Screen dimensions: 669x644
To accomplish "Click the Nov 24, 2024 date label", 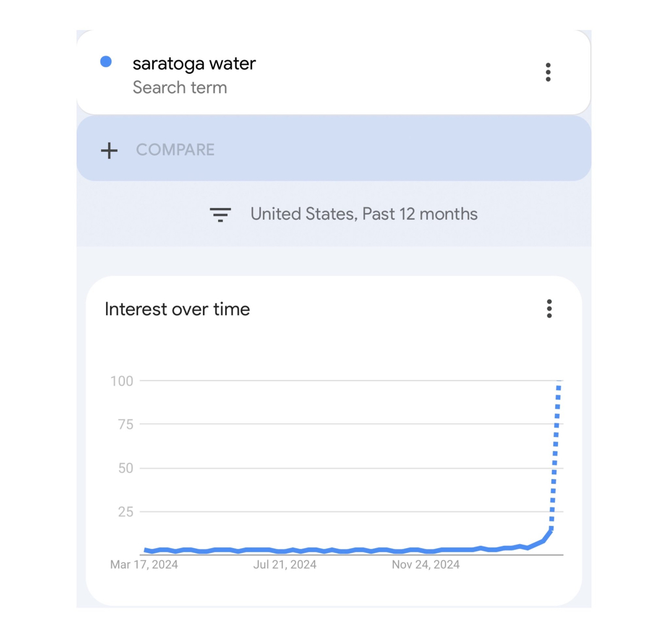I will coord(425,565).
